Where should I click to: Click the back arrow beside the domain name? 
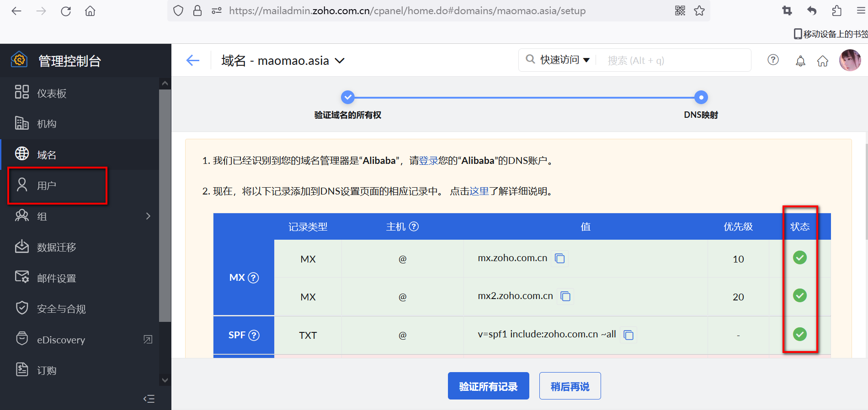[193, 60]
